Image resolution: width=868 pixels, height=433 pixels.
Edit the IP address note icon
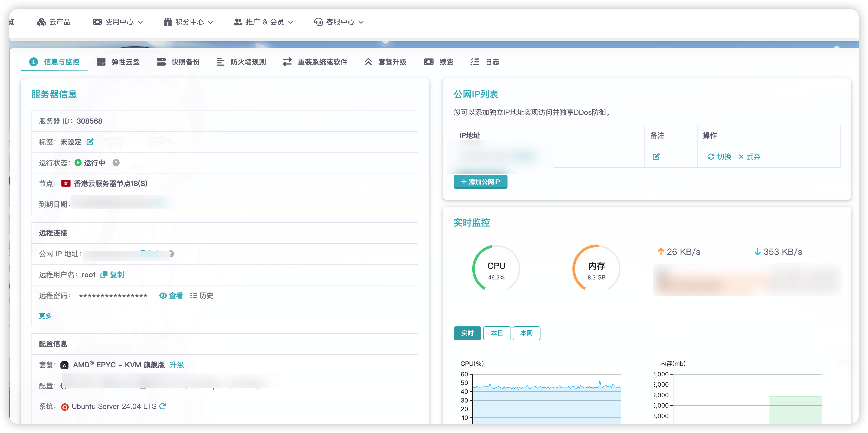(656, 157)
